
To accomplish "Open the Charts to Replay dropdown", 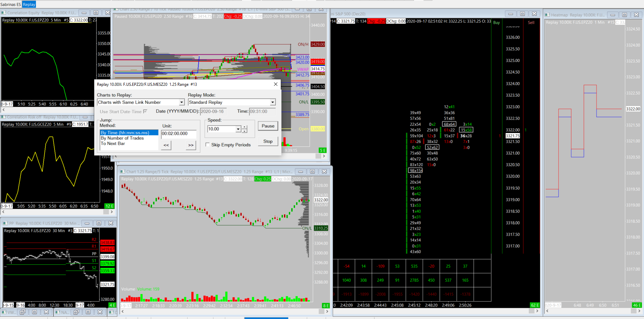I will click(x=181, y=102).
